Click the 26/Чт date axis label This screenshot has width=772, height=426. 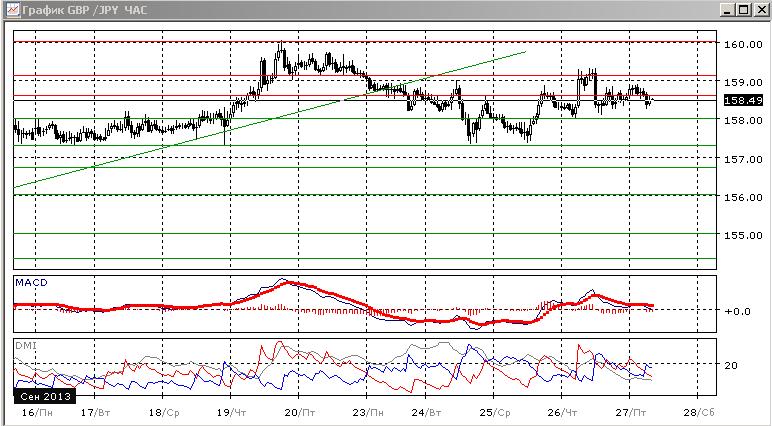(x=562, y=413)
